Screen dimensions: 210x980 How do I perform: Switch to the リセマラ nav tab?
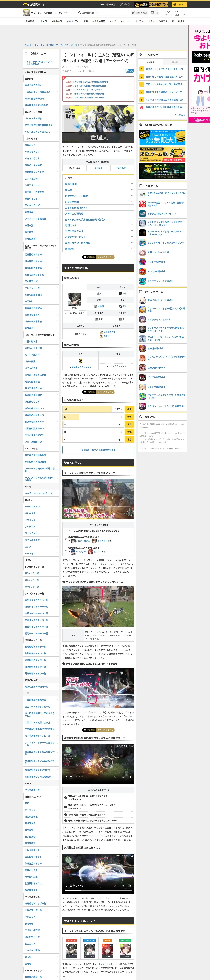43,21
